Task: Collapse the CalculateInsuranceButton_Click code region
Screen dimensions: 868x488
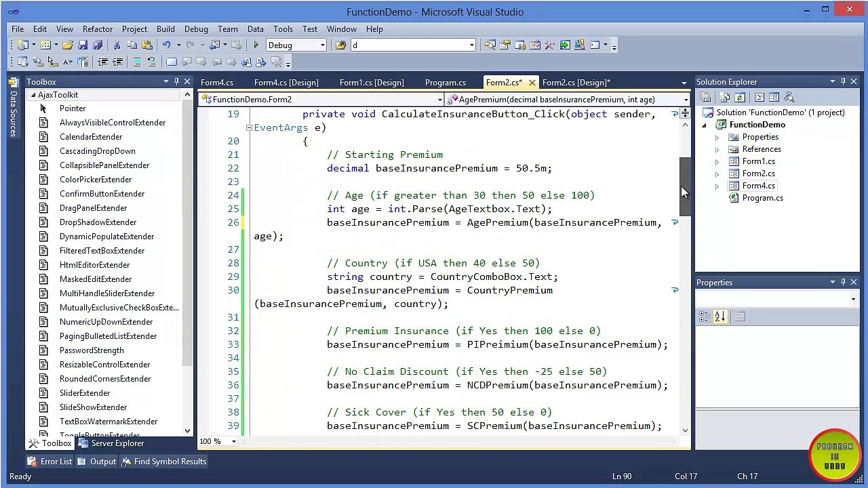Action: click(249, 127)
